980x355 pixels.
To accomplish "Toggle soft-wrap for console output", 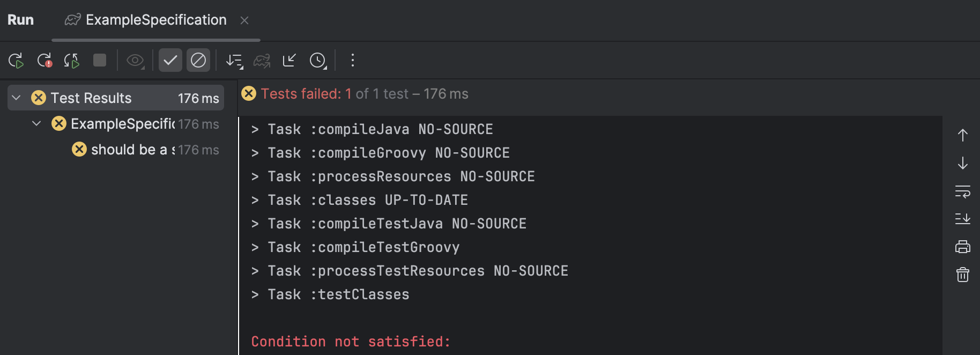I will pos(963,191).
